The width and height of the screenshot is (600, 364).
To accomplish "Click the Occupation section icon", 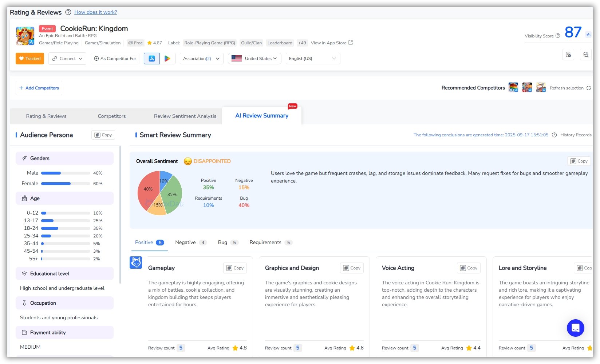I will [24, 303].
